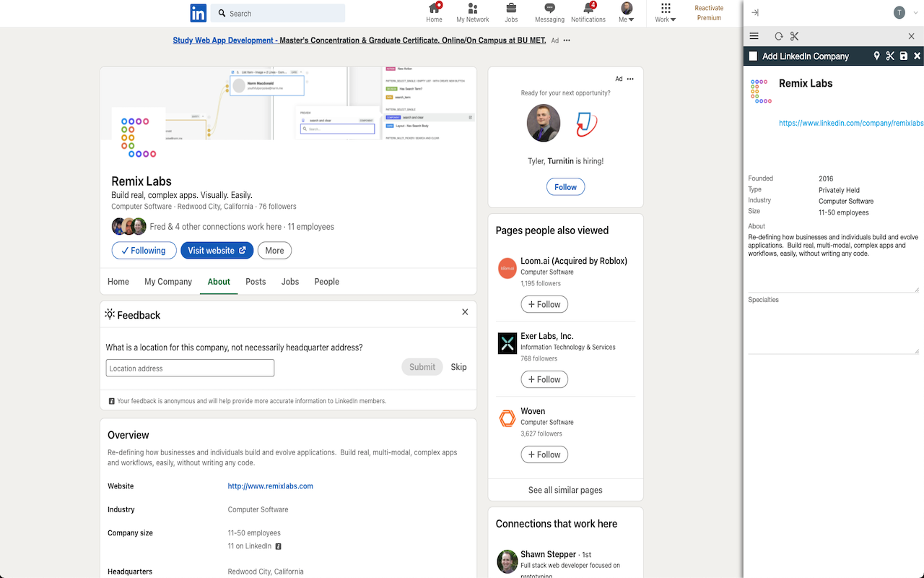Image resolution: width=924 pixels, height=578 pixels.
Task: Save the LinkedIn company record
Action: pyautogui.click(x=904, y=56)
